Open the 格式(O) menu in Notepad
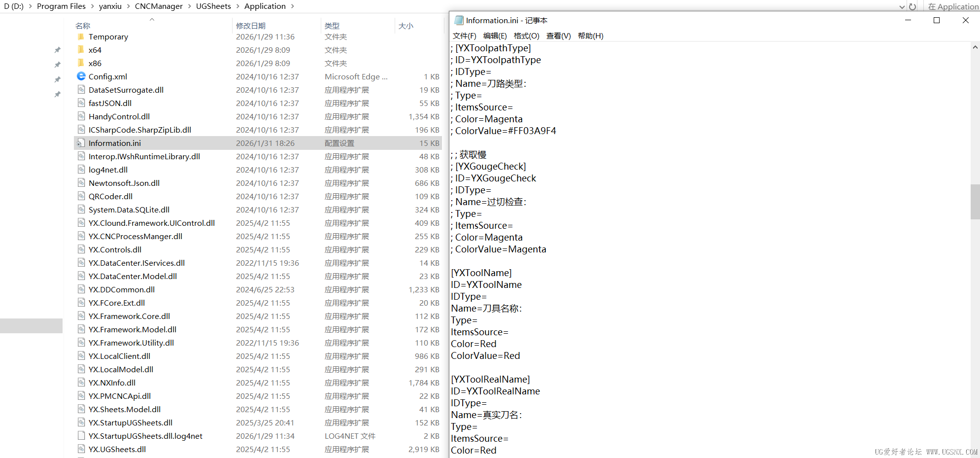 (x=527, y=35)
